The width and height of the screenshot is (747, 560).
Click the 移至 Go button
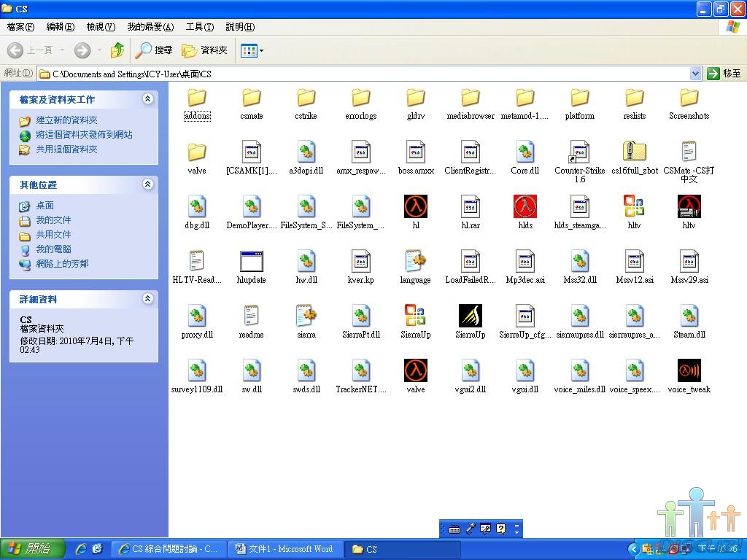[724, 74]
